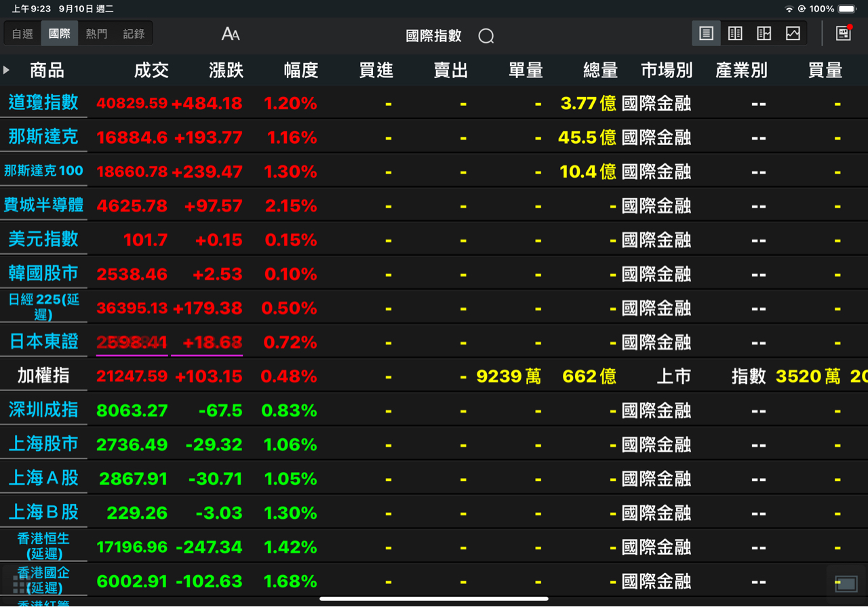Tap the screen icon at bottom right
868x607 pixels.
click(x=846, y=583)
